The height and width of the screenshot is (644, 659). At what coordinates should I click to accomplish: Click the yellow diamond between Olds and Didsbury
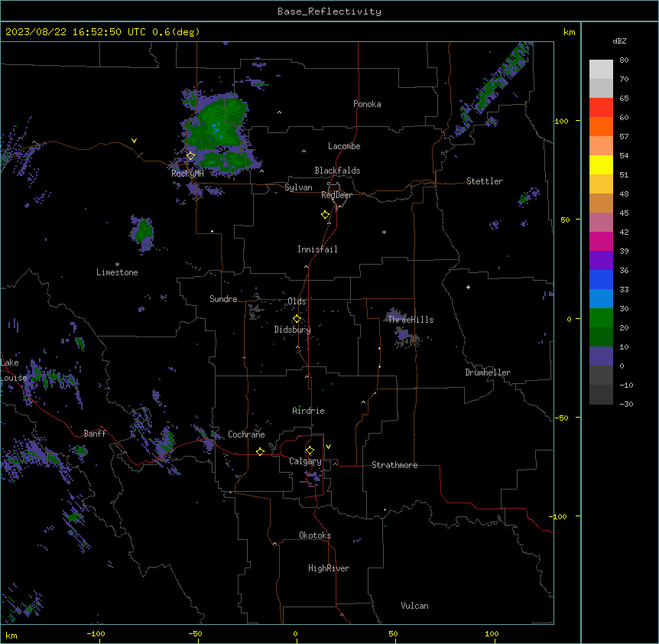pyautogui.click(x=297, y=319)
